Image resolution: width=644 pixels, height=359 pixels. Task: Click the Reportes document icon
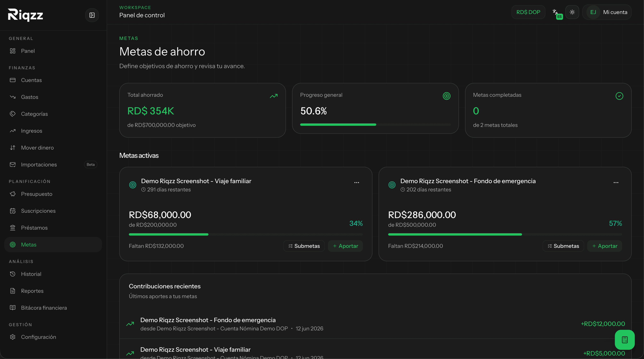pyautogui.click(x=13, y=291)
